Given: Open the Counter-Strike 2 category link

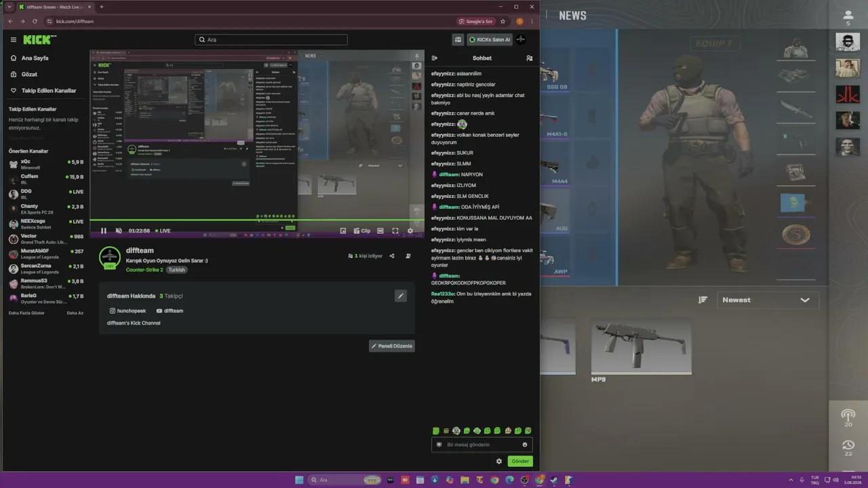Looking at the screenshot, I should (144, 270).
